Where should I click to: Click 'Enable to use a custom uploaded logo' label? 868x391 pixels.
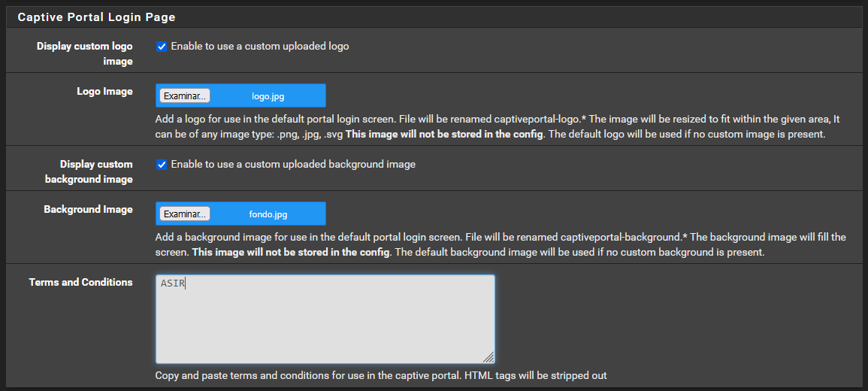click(260, 47)
